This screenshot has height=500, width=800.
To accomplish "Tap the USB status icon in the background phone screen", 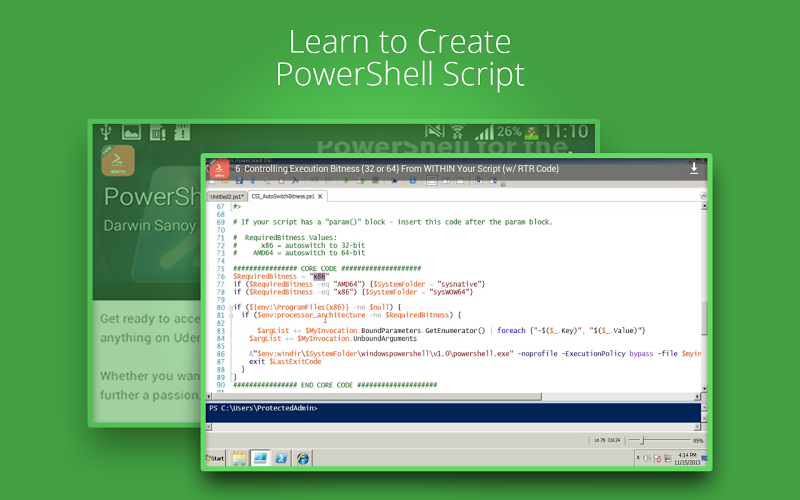I will [106, 132].
